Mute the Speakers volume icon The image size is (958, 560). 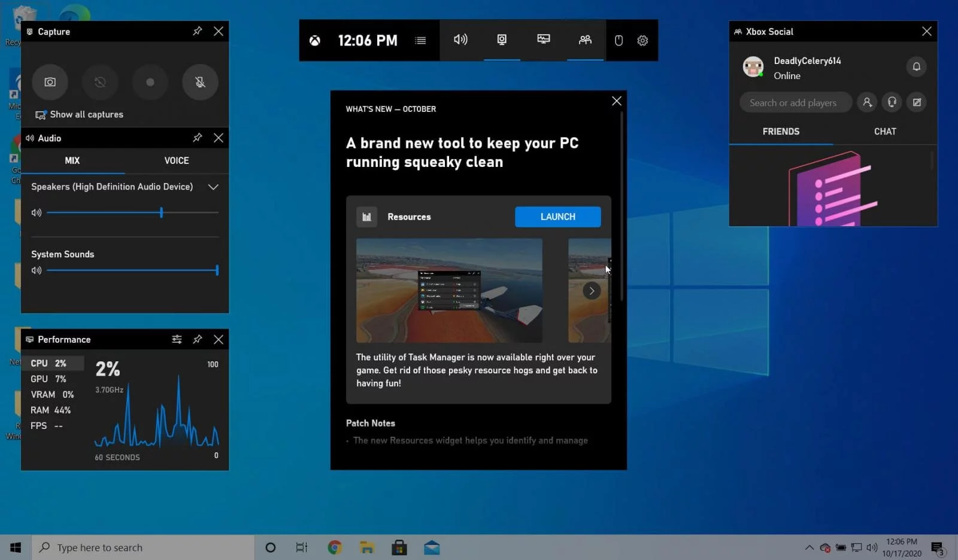coord(37,212)
